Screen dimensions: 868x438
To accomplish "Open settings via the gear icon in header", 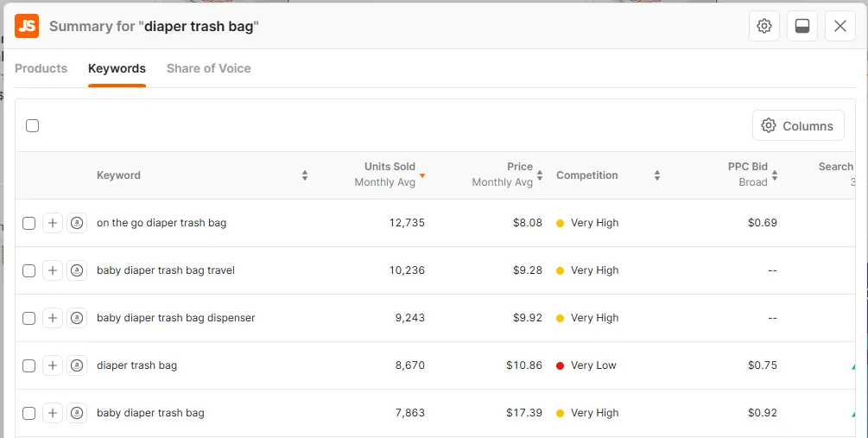I will pyautogui.click(x=763, y=26).
